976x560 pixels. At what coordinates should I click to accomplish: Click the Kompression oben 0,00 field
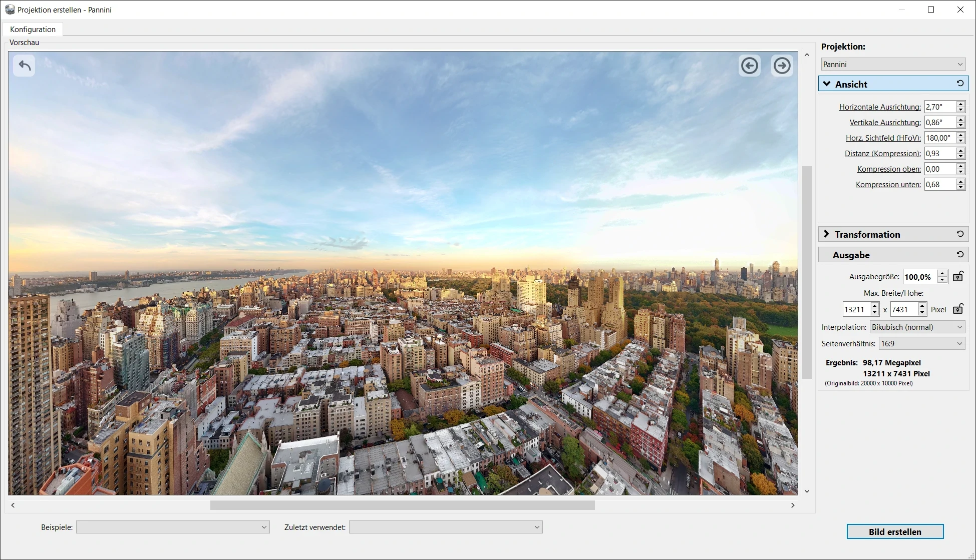click(940, 169)
